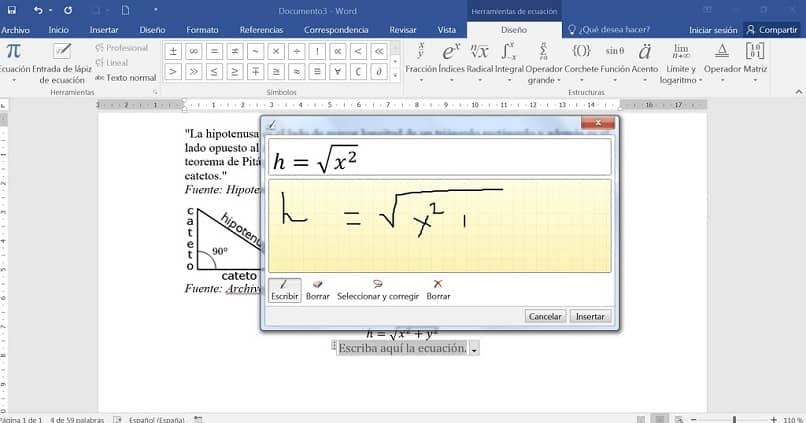Insert the much-less-than symbol

point(379,51)
